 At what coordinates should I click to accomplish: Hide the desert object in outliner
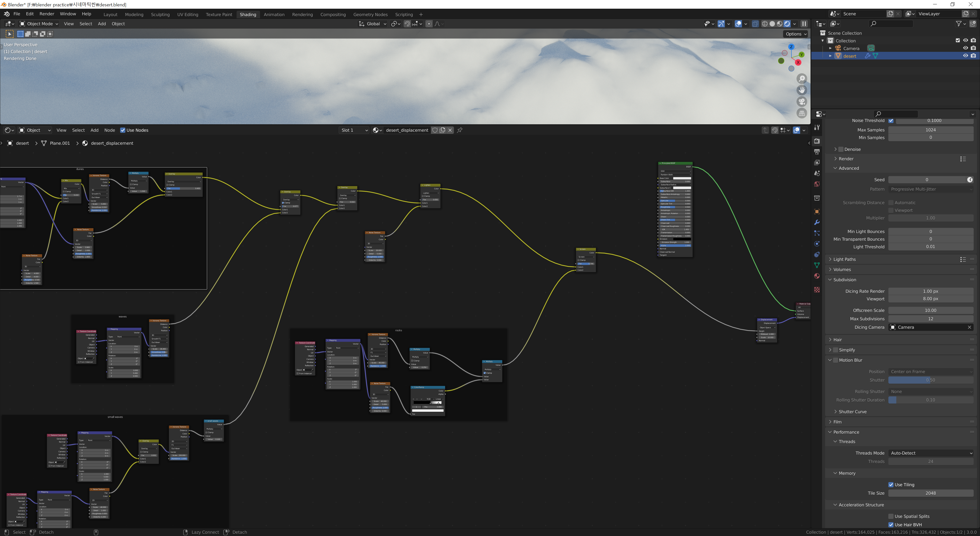965,56
